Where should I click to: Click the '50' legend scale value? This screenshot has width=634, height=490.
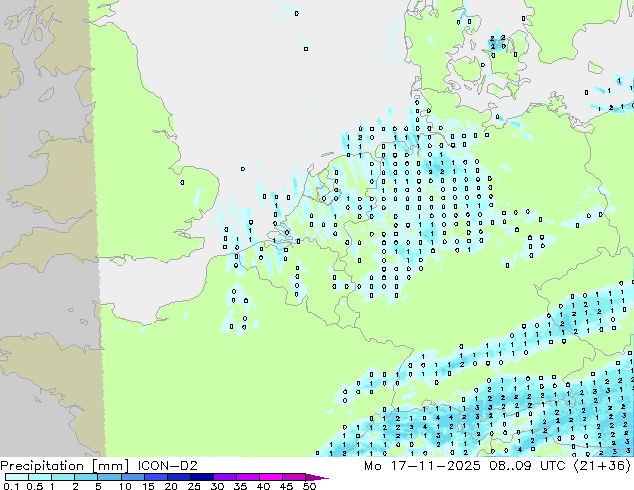pos(309,486)
